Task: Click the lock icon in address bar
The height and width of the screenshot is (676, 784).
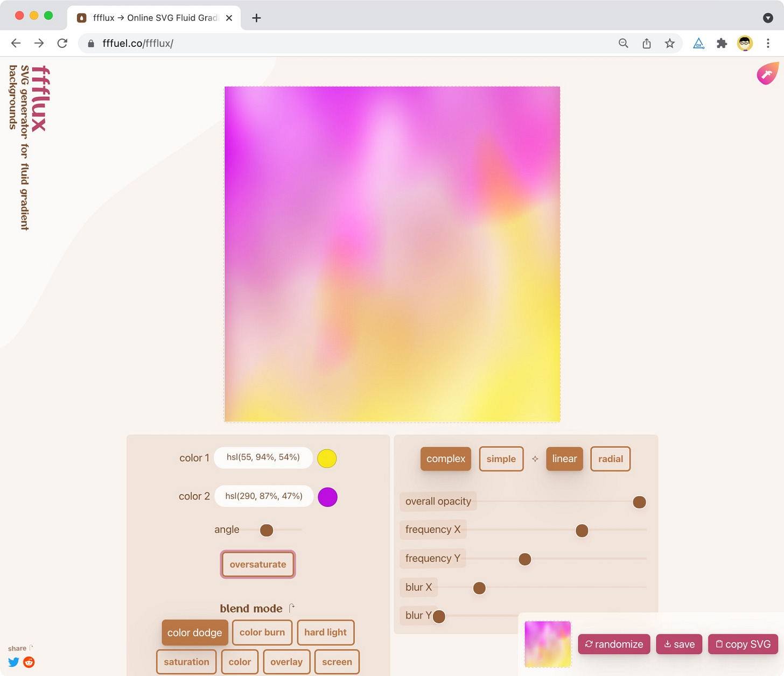Action: point(91,44)
